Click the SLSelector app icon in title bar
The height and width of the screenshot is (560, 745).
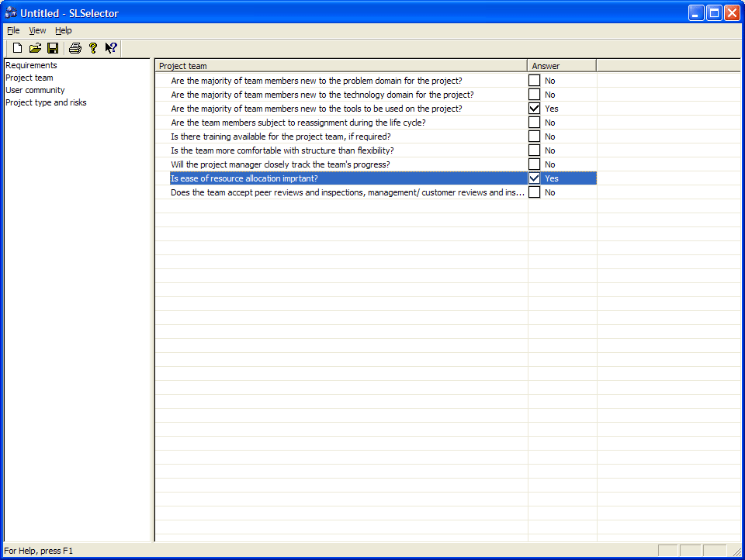click(x=11, y=13)
